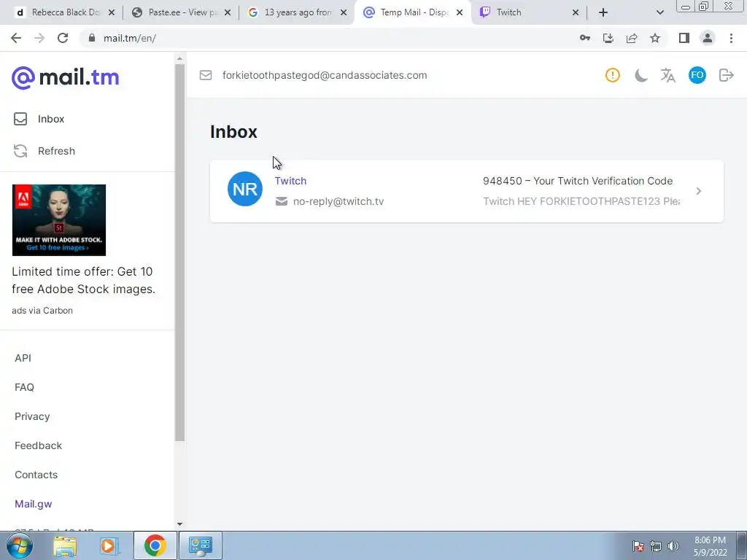The image size is (747, 560).
Task: Open the 948450 Twitch Verification Code subject
Action: [x=578, y=181]
